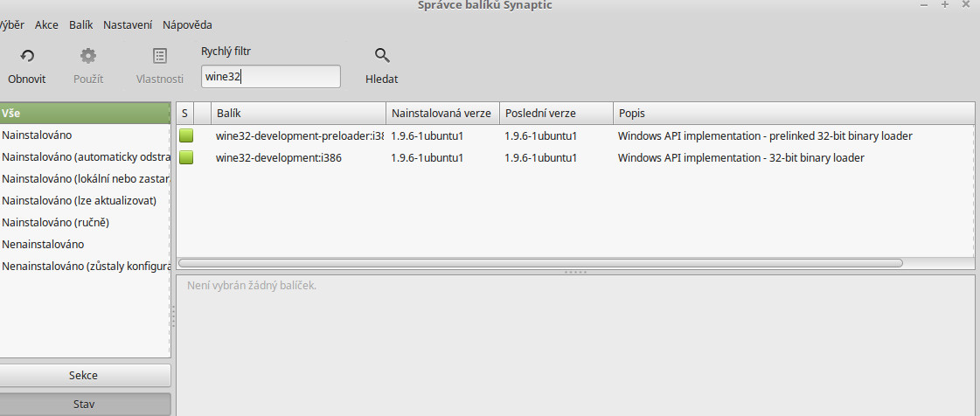This screenshot has height=416, width=980.
Task: Click the Hledat magnifier icon
Action: point(382,57)
